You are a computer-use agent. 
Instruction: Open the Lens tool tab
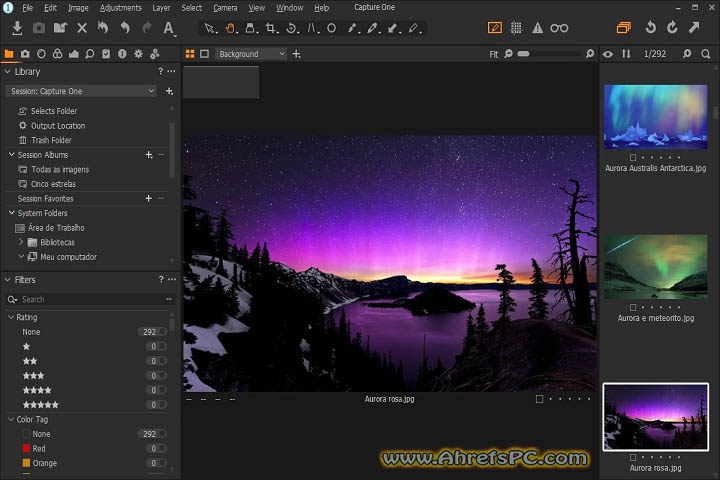point(41,54)
